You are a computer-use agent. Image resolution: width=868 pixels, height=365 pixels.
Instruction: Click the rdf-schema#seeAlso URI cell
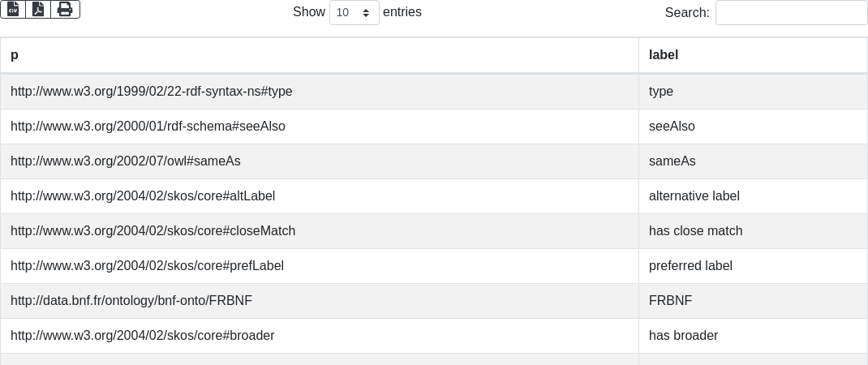148,127
